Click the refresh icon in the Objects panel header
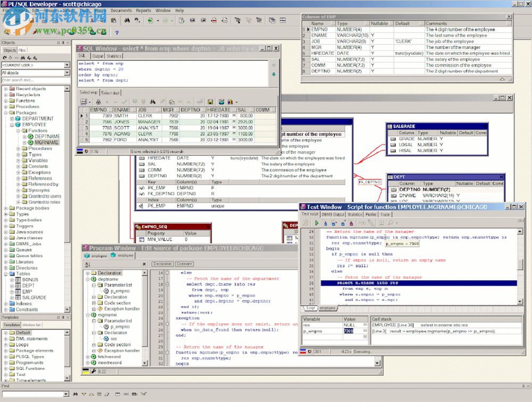532x402 pixels. [x=4, y=57]
